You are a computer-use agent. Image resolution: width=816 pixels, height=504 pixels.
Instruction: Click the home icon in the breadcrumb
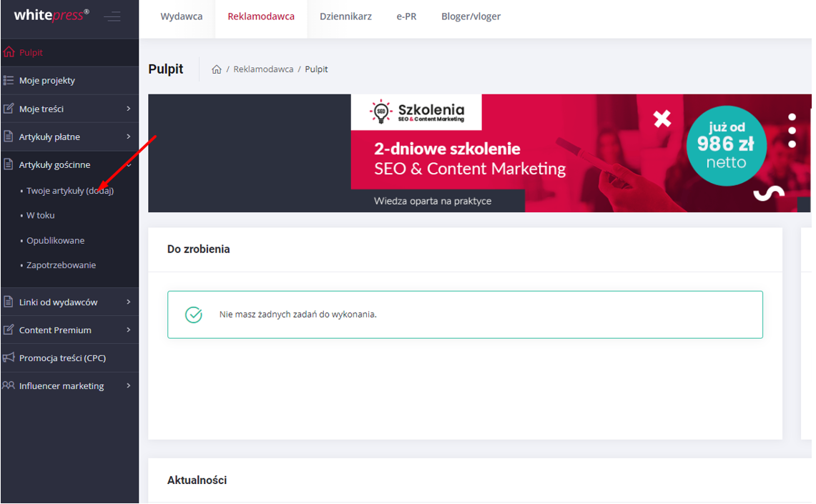217,69
